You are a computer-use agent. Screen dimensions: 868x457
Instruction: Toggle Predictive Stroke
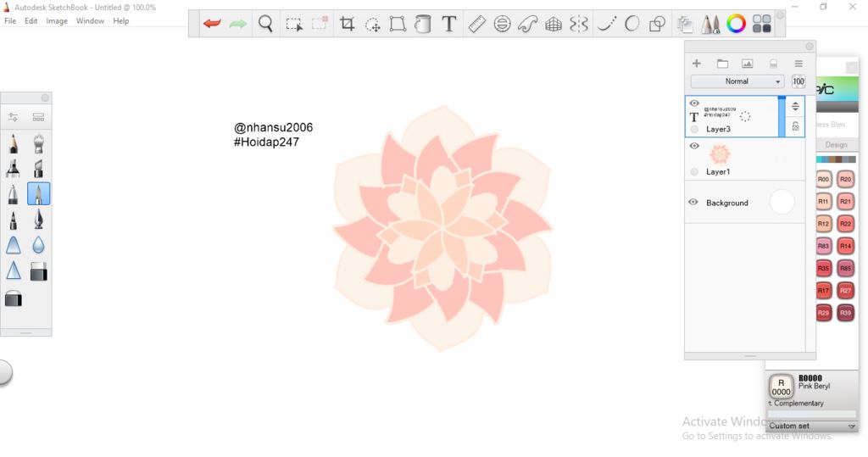[x=632, y=24]
